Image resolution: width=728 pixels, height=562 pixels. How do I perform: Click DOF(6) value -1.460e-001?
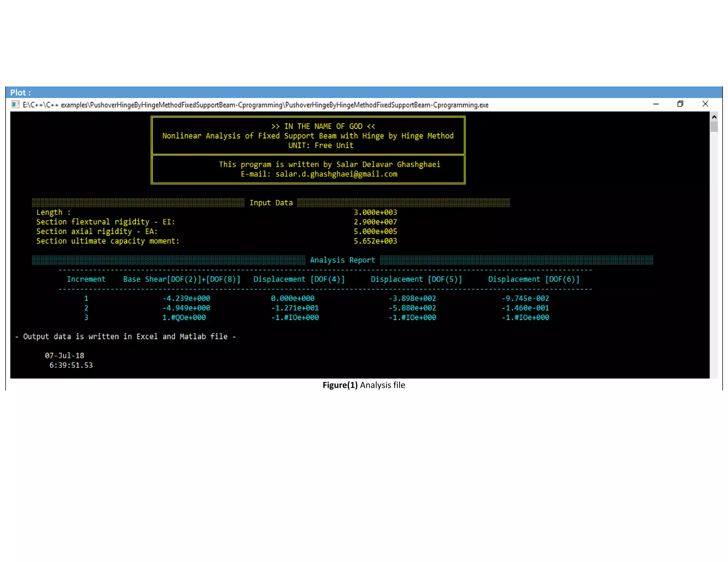[525, 308]
